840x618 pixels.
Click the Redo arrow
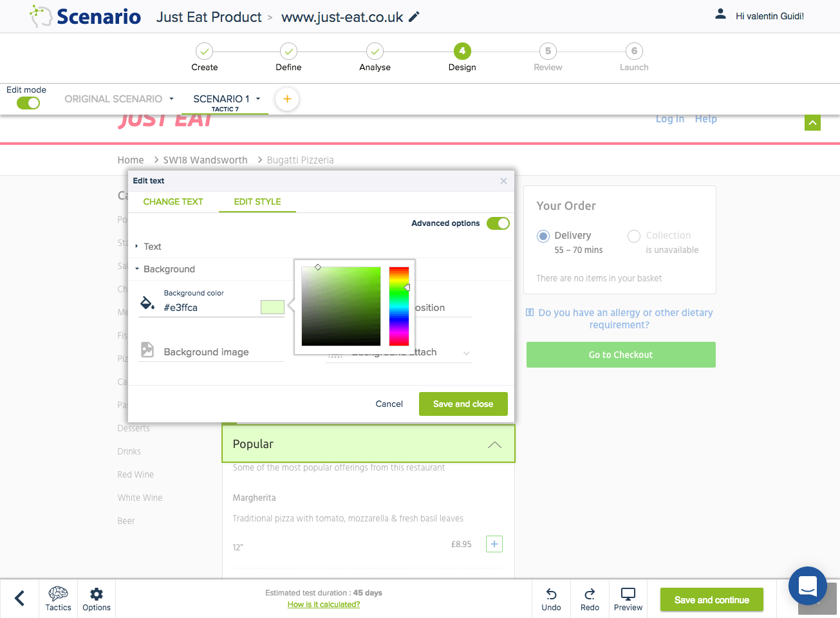(590, 594)
